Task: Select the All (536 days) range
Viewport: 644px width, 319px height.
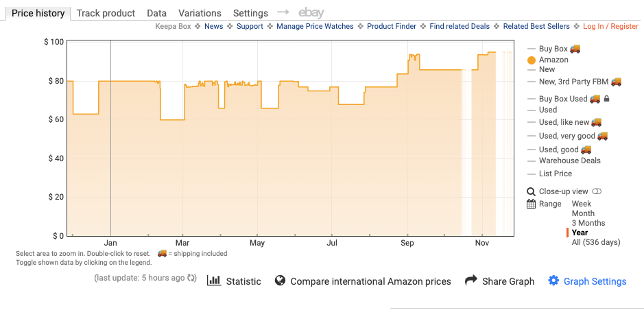Action: pyautogui.click(x=595, y=242)
